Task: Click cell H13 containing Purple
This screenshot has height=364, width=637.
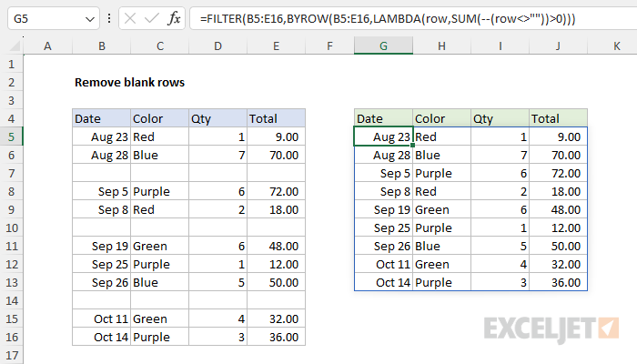Action: [441, 282]
